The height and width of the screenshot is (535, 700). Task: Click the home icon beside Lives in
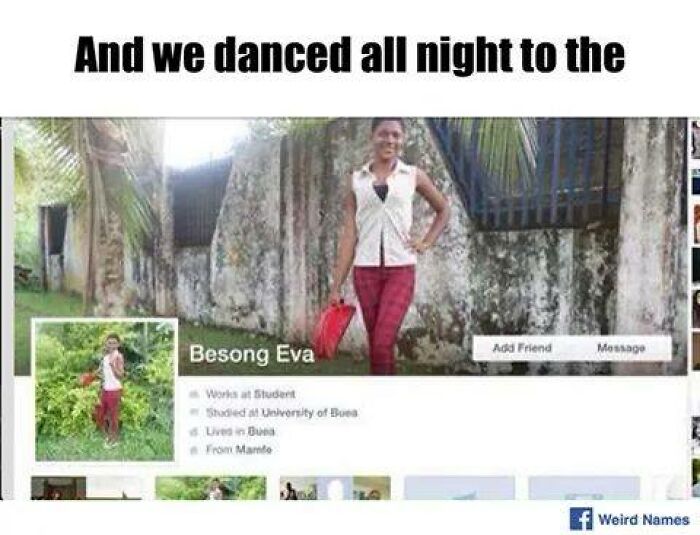point(194,431)
